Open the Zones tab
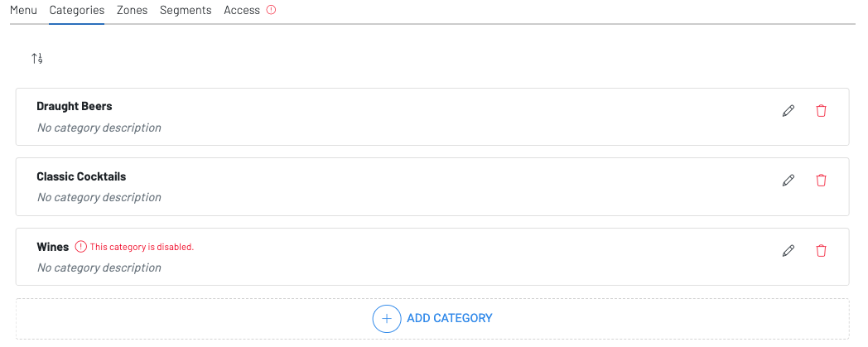Viewport: 868px width, 347px height. pyautogui.click(x=132, y=11)
